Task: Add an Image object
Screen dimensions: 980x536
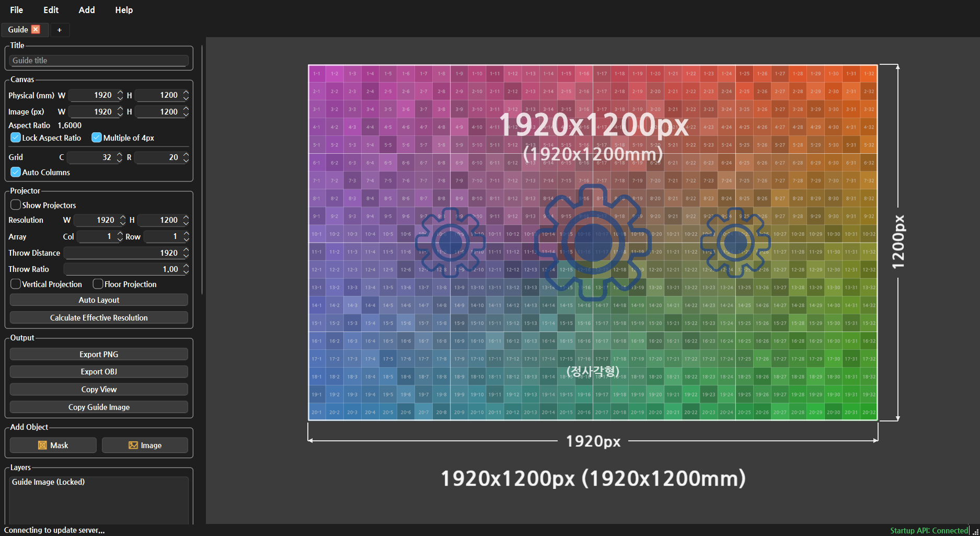Action: pyautogui.click(x=145, y=445)
